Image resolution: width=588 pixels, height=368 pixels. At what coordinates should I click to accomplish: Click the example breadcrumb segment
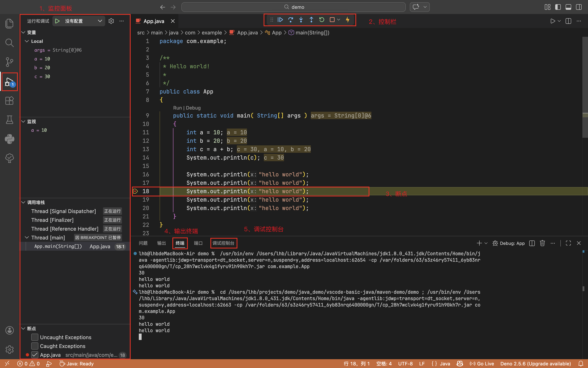[x=212, y=33]
